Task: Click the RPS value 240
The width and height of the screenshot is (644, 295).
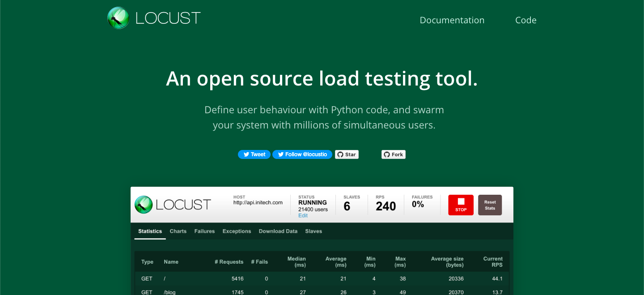Action: click(386, 206)
